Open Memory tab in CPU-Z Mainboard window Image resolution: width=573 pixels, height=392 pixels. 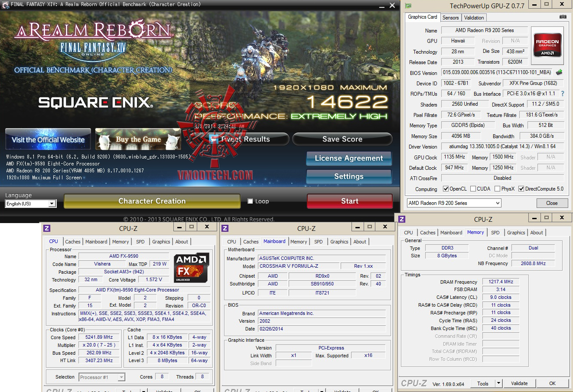pyautogui.click(x=299, y=242)
